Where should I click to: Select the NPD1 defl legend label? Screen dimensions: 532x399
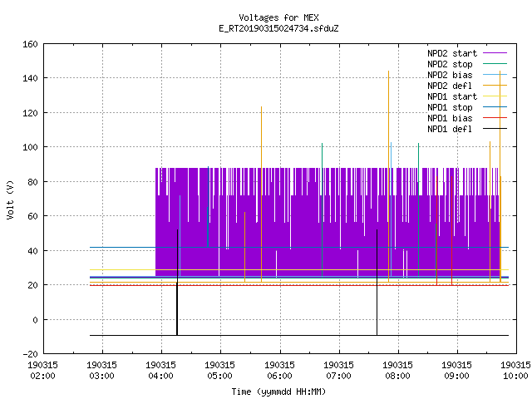450,129
